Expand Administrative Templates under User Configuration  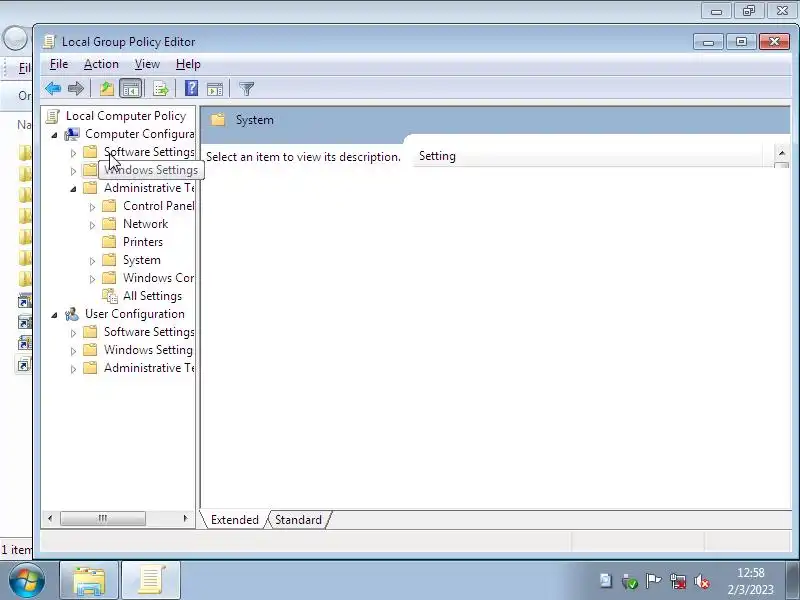(73, 368)
